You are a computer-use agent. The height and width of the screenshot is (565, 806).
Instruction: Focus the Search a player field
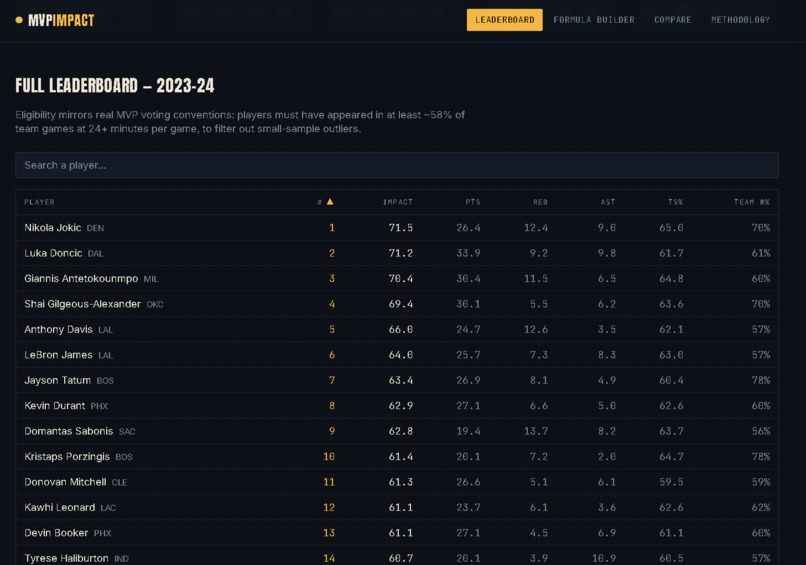[x=397, y=165]
